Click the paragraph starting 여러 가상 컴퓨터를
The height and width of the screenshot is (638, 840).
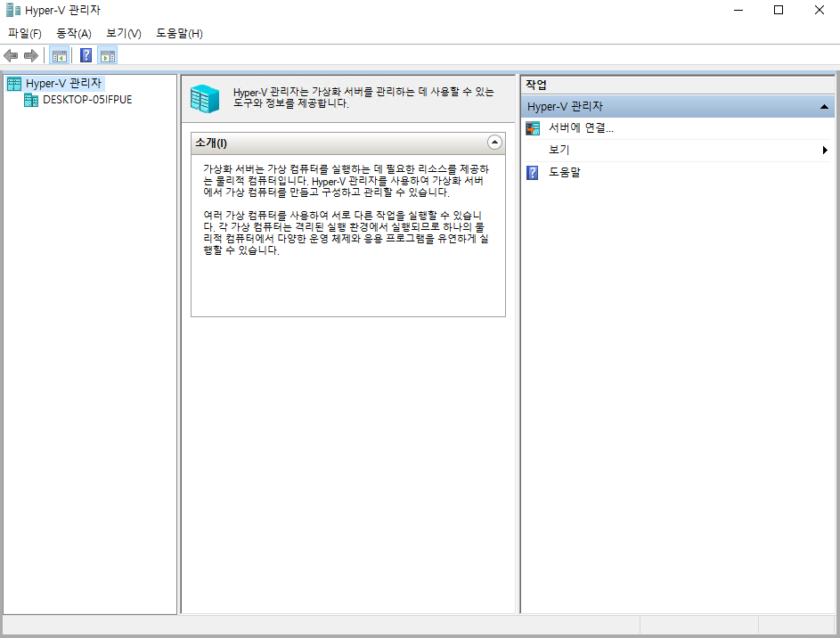click(346, 233)
